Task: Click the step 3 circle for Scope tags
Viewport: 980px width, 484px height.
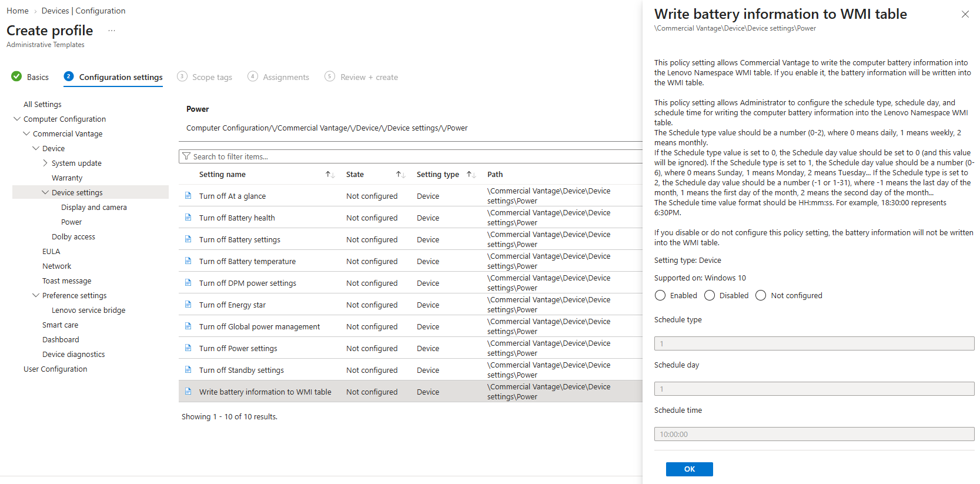Action: pyautogui.click(x=182, y=76)
